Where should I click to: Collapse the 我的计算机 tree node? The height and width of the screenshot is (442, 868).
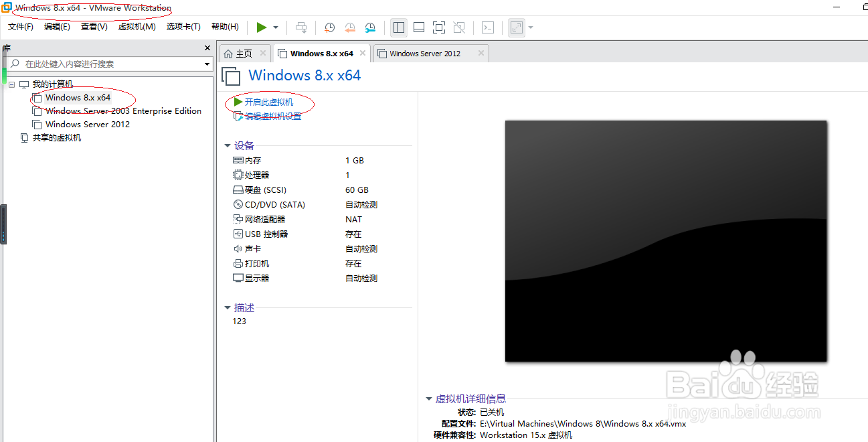click(11, 84)
